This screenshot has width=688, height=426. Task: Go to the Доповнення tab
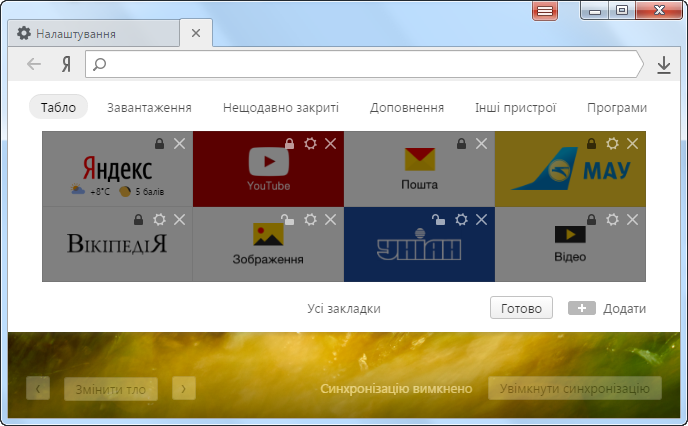pos(407,107)
